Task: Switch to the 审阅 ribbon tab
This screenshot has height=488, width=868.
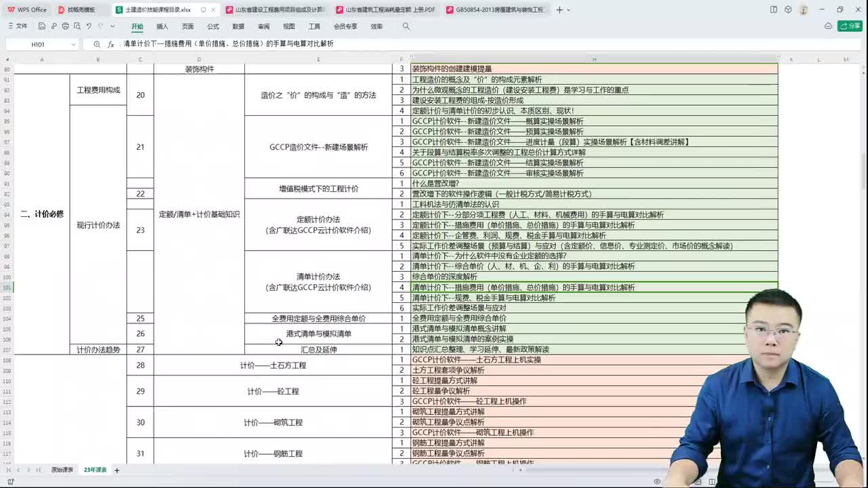Action: click(264, 26)
